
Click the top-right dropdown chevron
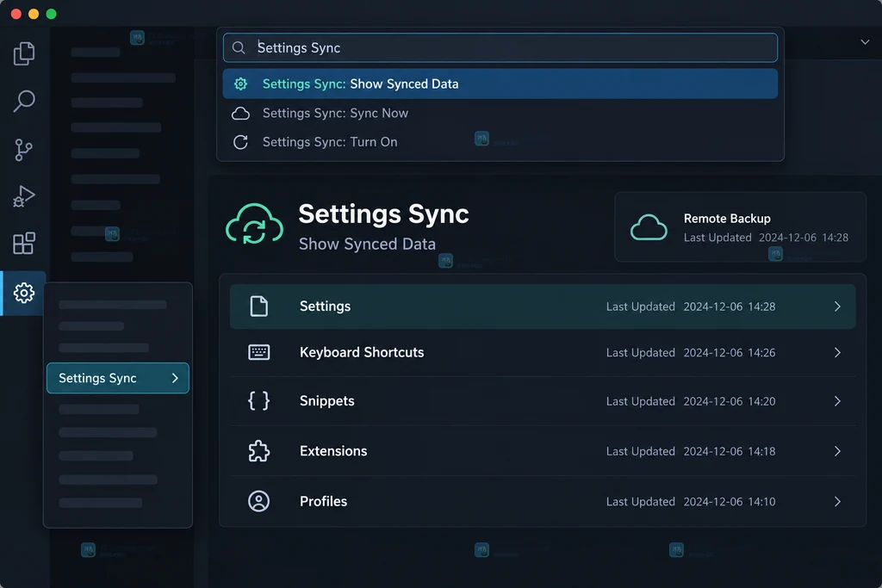pyautogui.click(x=865, y=42)
